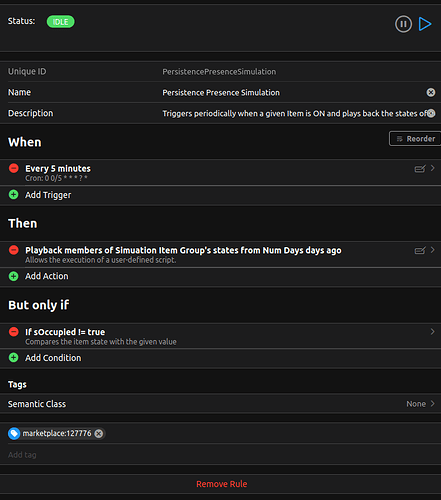Delete the marketplace:127776 tag

[x=99, y=433]
